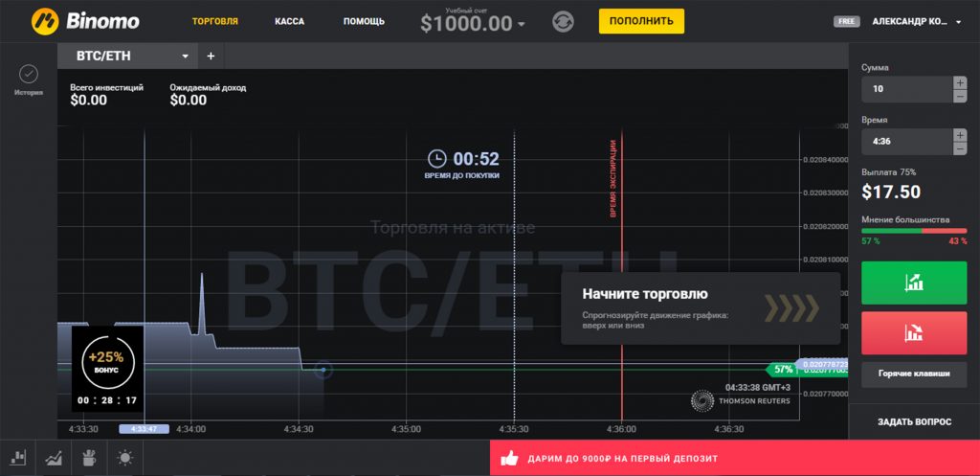Click Задать вопрос button
Screen dimensions: 980x476
[x=914, y=422]
